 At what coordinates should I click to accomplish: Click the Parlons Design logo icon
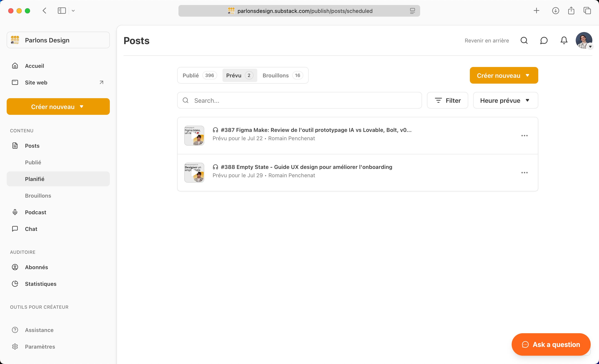[15, 40]
